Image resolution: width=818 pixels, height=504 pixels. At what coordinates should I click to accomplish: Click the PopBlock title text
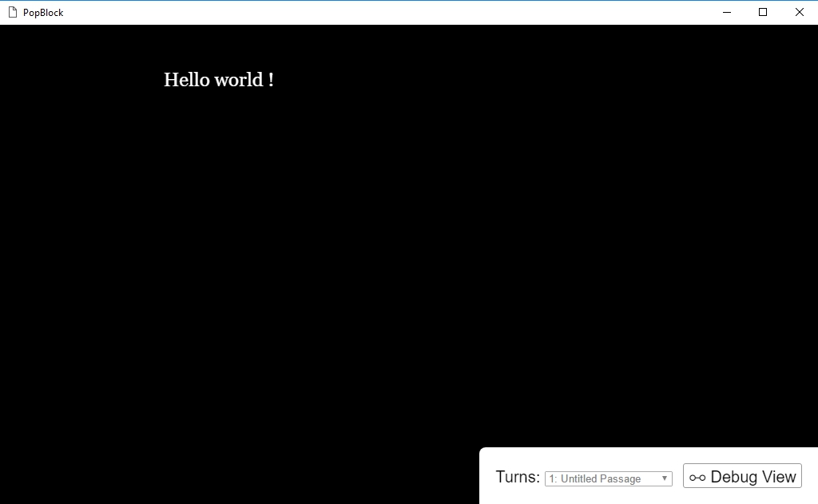pos(43,13)
